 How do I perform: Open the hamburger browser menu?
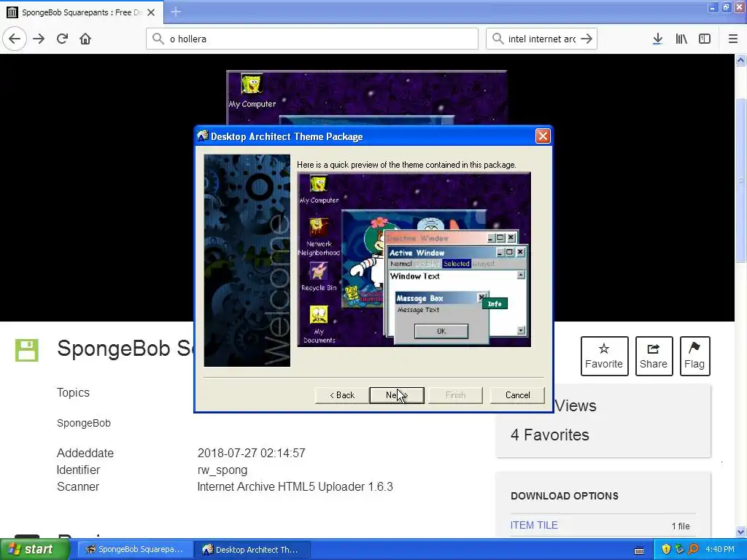tap(732, 39)
